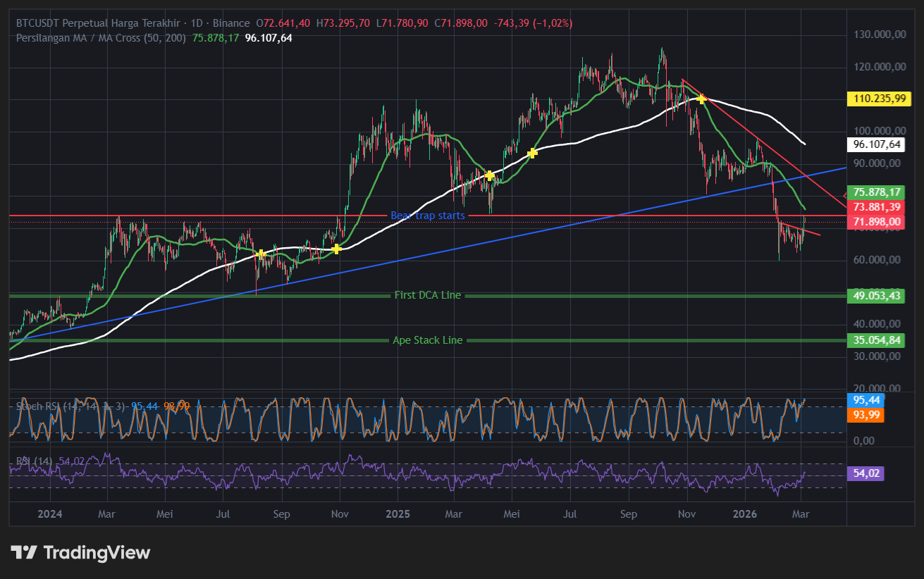This screenshot has width=924, height=579.
Task: Click the white 96.107,64 price axis label
Action: tap(877, 144)
